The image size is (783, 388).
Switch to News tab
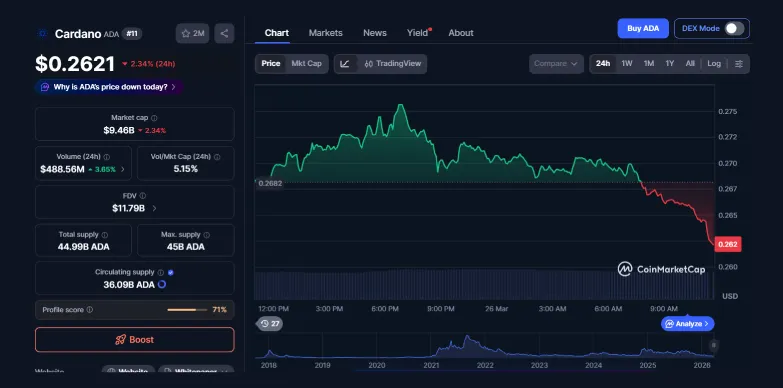(x=375, y=33)
